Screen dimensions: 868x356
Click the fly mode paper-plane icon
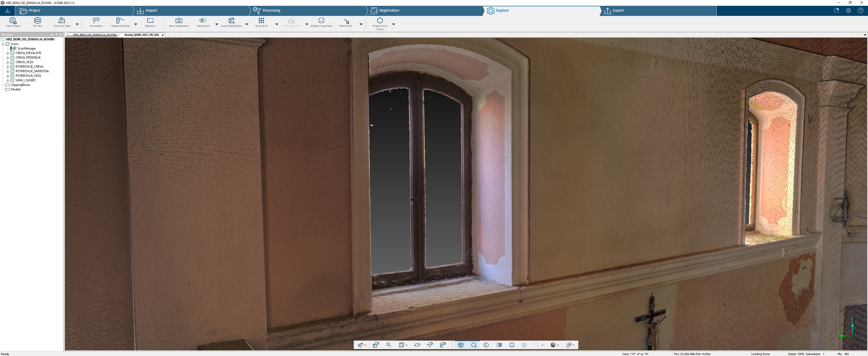point(360,345)
